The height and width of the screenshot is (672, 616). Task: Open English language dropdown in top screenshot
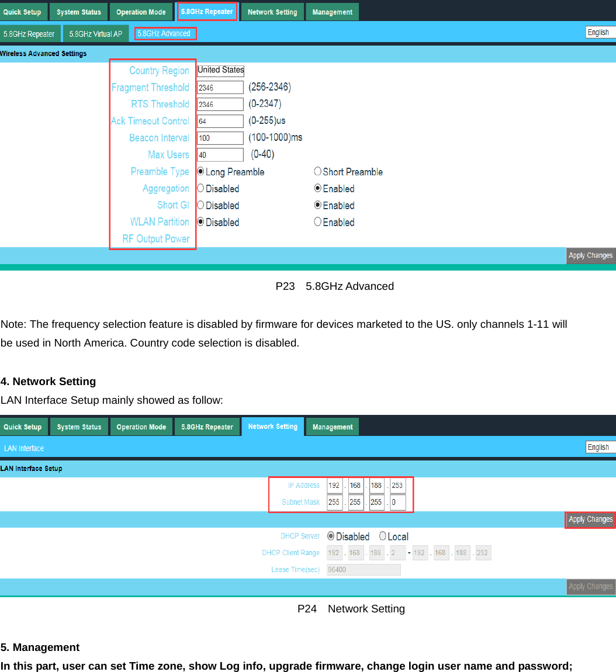point(601,32)
